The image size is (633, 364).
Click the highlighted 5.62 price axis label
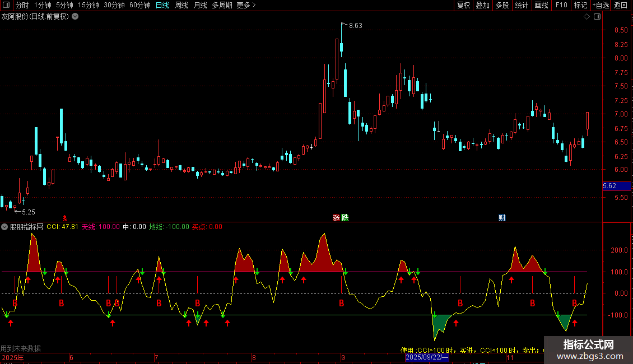(x=616, y=186)
